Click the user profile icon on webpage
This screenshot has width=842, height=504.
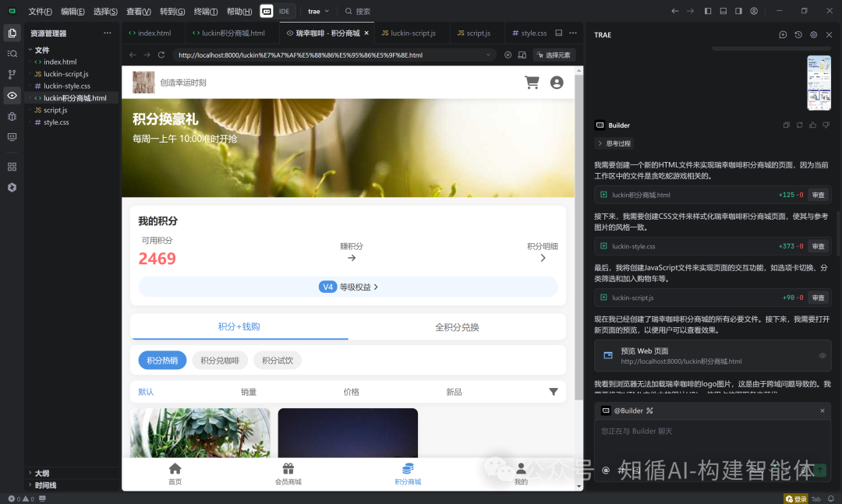557,82
